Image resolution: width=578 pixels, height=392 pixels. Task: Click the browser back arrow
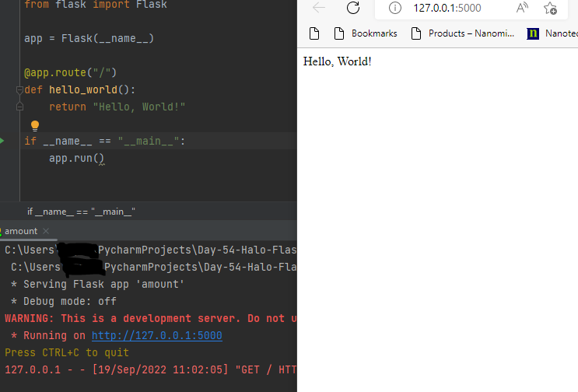tap(318, 7)
